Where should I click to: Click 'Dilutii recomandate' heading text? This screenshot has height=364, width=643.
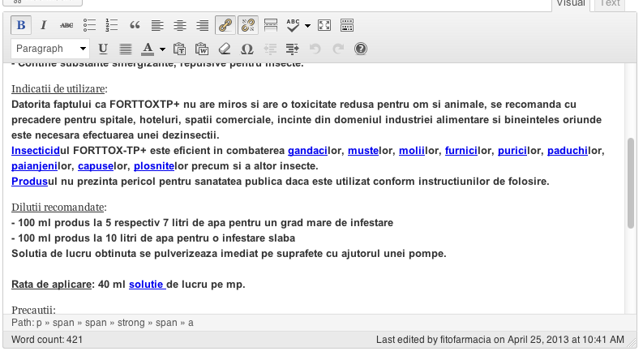point(58,207)
